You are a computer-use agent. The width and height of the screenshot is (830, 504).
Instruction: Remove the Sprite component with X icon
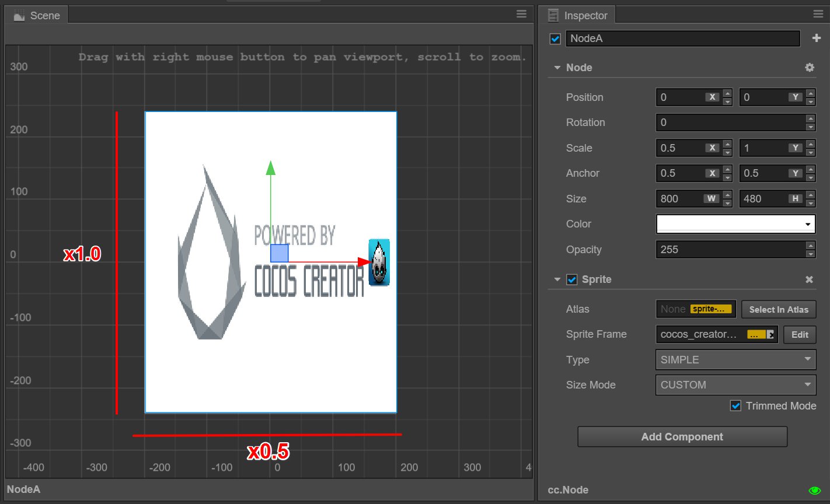(x=809, y=280)
